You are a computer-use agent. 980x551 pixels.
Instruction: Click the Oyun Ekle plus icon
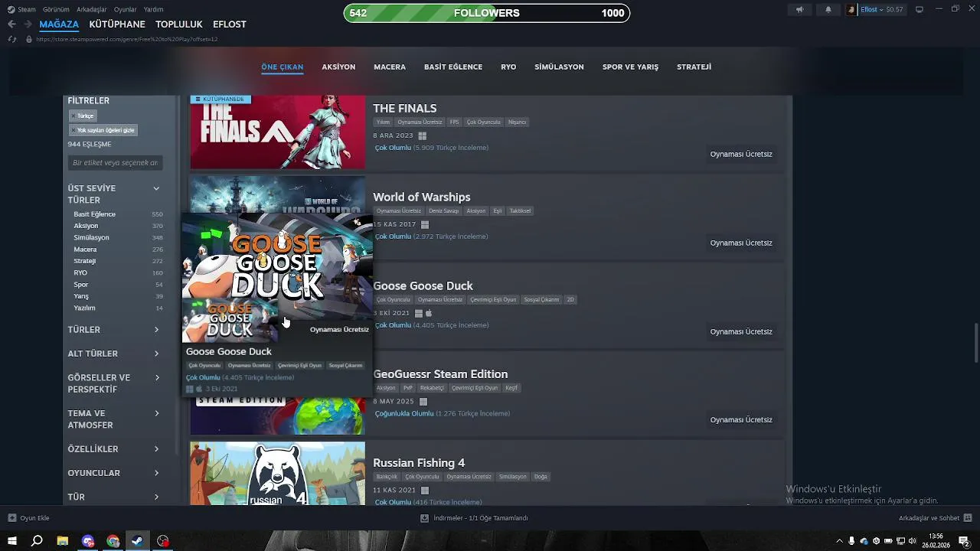[x=11, y=518]
